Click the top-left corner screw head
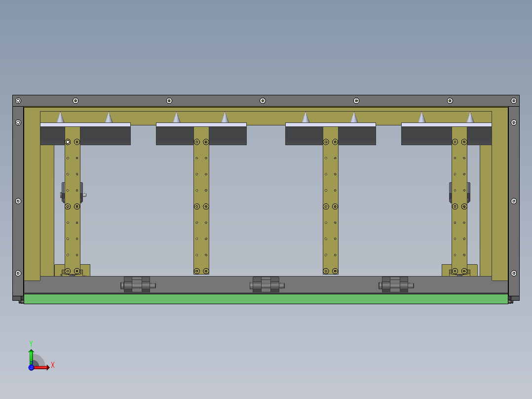Screen dimensions: 532x399 point(18,101)
